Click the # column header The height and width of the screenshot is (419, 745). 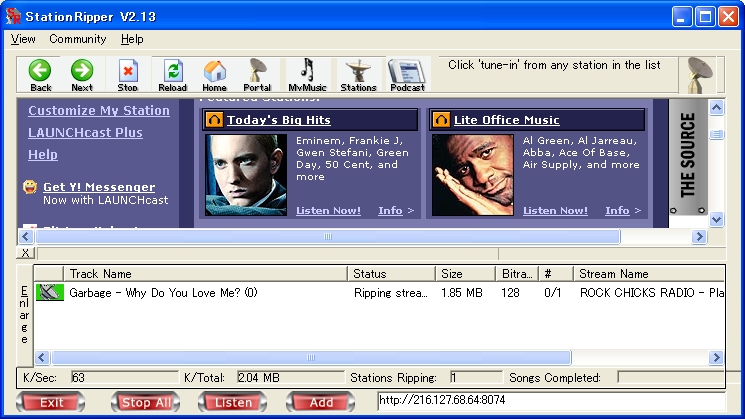click(x=556, y=274)
